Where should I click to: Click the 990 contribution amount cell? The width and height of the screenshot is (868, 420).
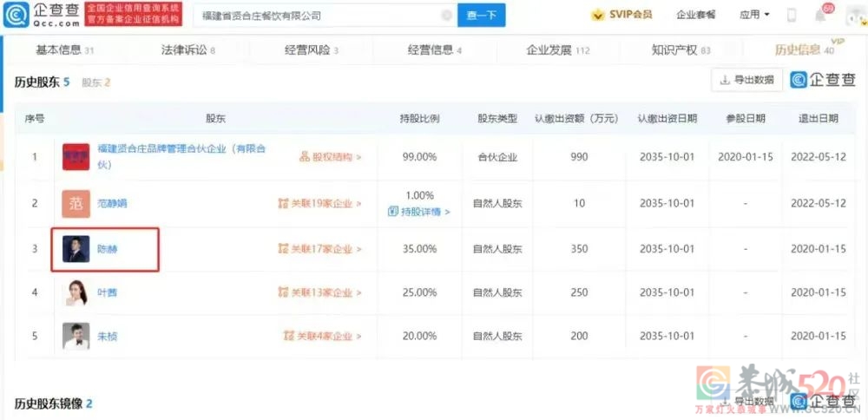579,157
